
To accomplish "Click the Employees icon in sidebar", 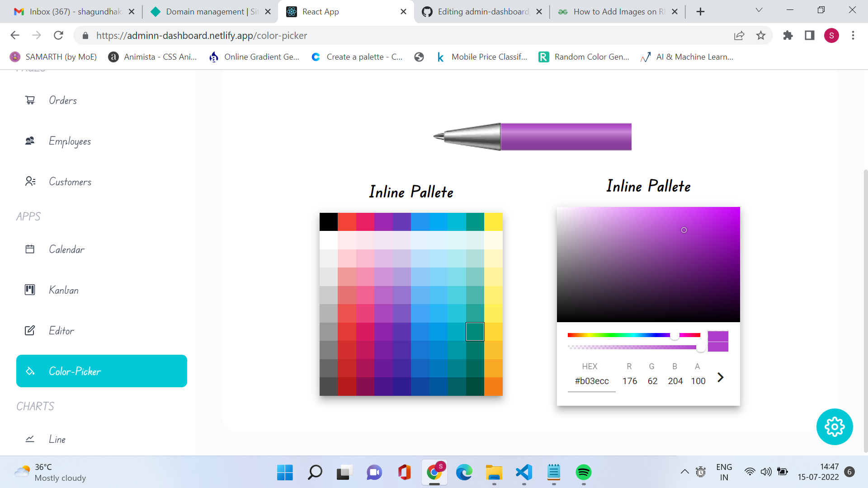I will [x=30, y=141].
